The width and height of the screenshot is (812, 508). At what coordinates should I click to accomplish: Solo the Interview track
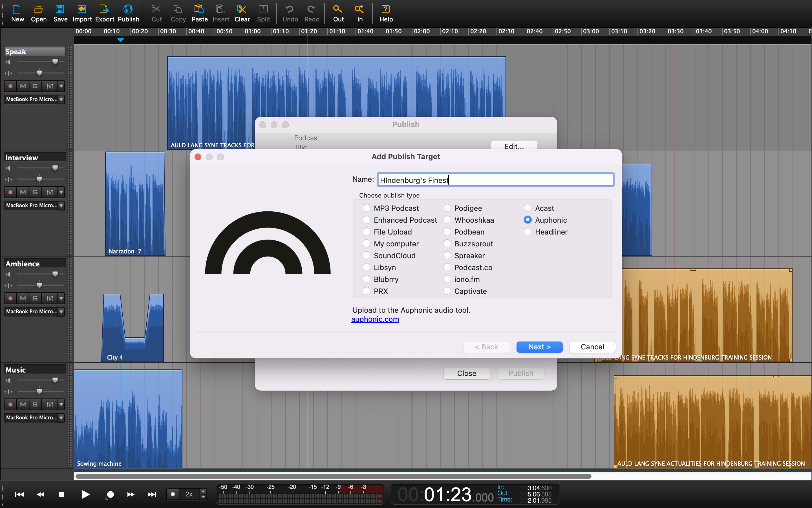point(35,192)
